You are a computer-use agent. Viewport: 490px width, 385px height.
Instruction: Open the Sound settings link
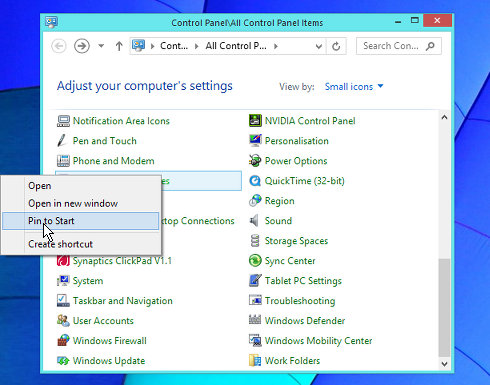point(278,221)
